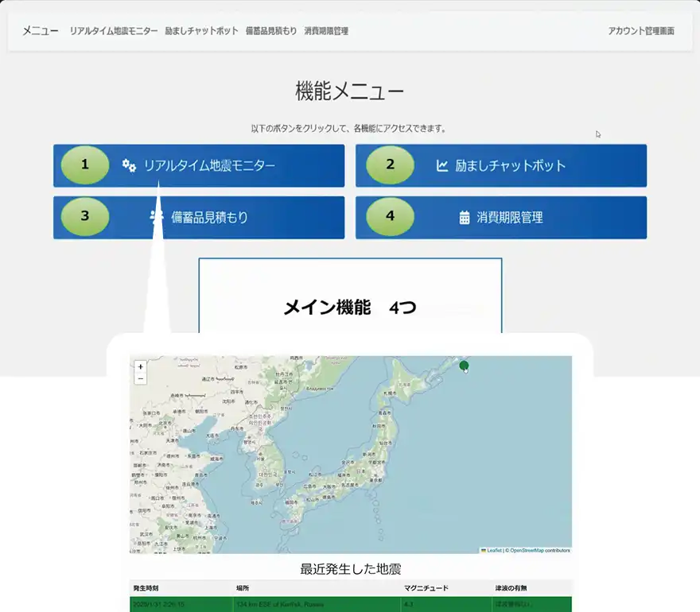Click the green earthquake marker on map
Screen dimensions: 700x612
click(465, 365)
